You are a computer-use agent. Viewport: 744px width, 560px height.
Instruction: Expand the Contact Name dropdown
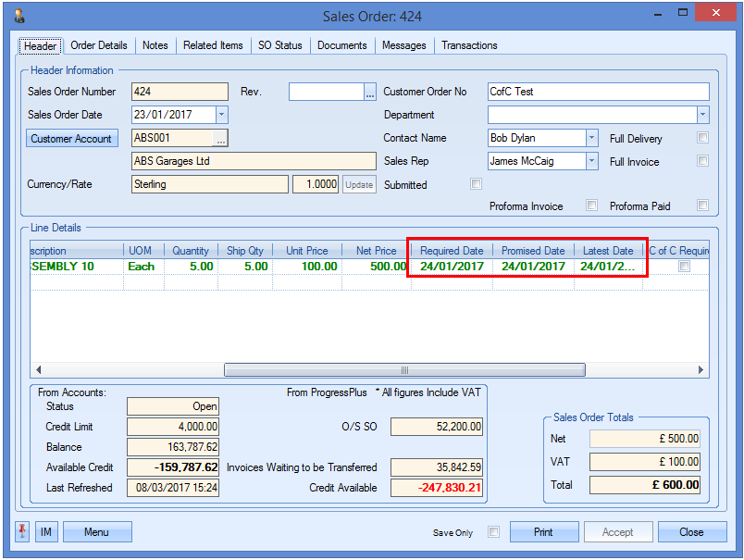(591, 138)
